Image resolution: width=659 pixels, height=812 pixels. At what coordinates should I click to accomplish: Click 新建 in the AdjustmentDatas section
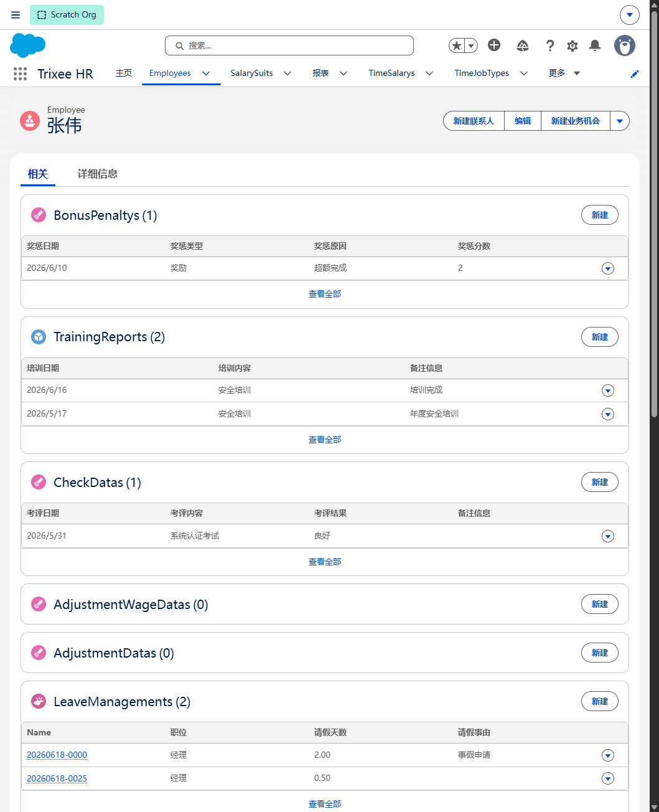(600, 653)
